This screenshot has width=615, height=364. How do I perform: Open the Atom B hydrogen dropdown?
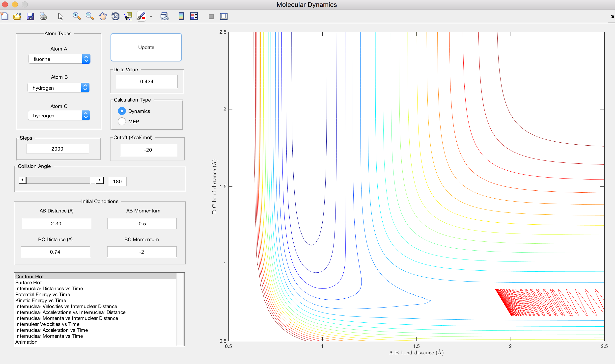(x=58, y=88)
